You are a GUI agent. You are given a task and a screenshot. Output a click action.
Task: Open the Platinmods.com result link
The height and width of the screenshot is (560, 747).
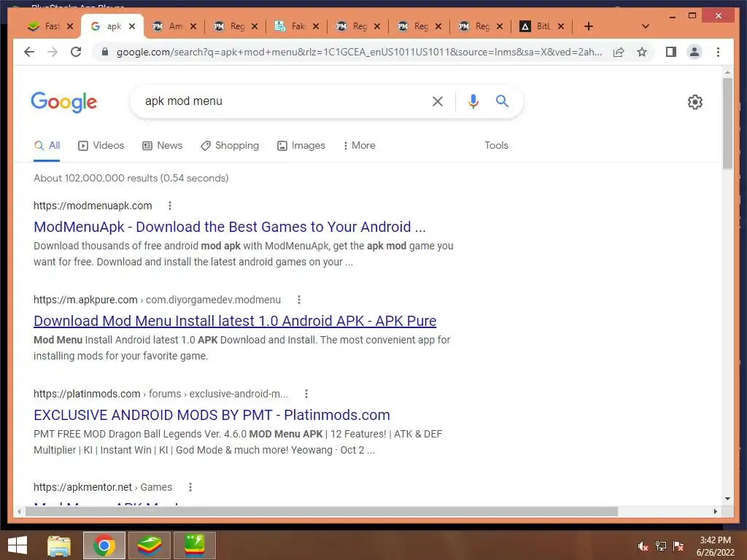(212, 415)
